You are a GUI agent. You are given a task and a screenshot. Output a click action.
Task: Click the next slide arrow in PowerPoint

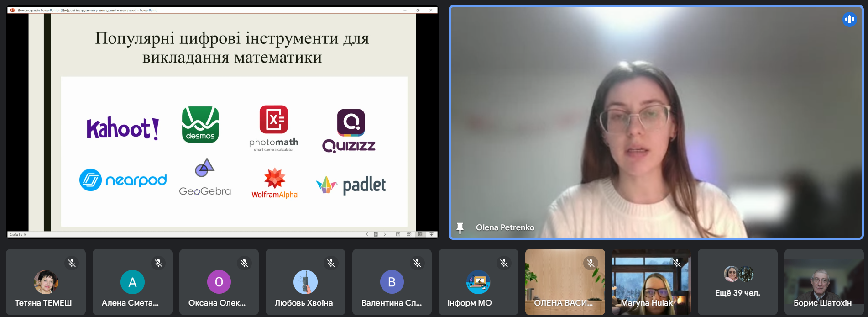pyautogui.click(x=385, y=234)
